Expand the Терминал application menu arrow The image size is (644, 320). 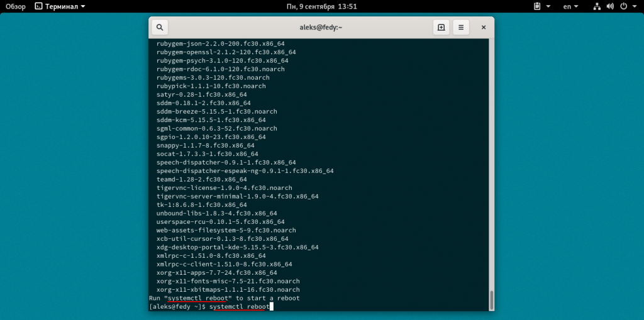[84, 6]
